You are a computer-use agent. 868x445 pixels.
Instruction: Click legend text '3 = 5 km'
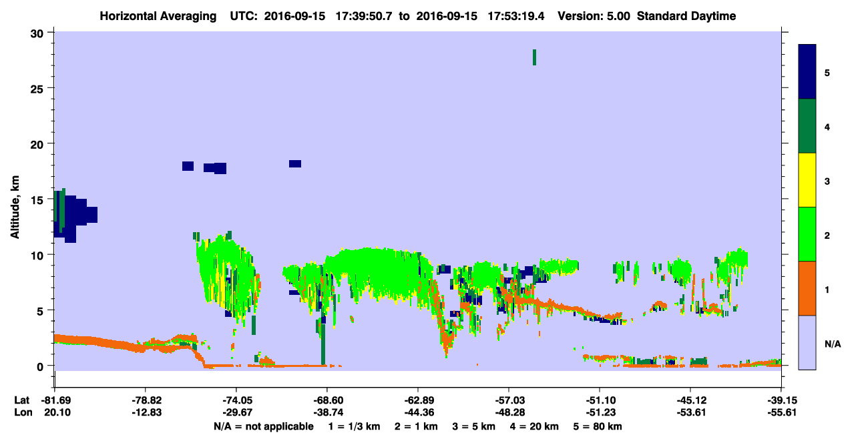tap(473, 426)
